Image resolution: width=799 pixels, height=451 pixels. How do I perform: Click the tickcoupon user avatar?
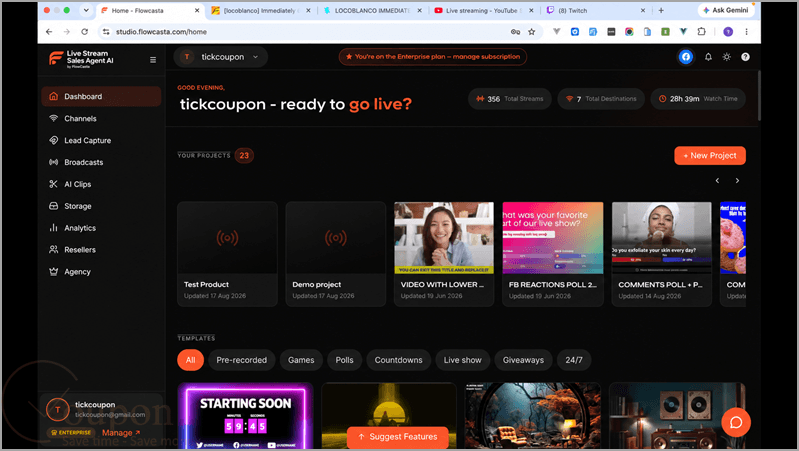(58, 409)
